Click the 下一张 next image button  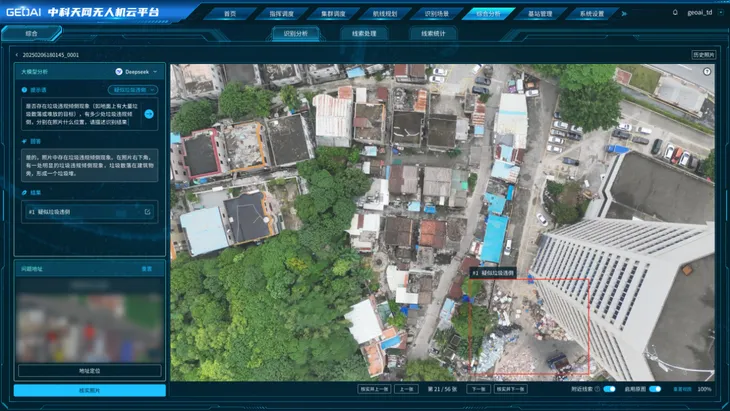coord(478,389)
